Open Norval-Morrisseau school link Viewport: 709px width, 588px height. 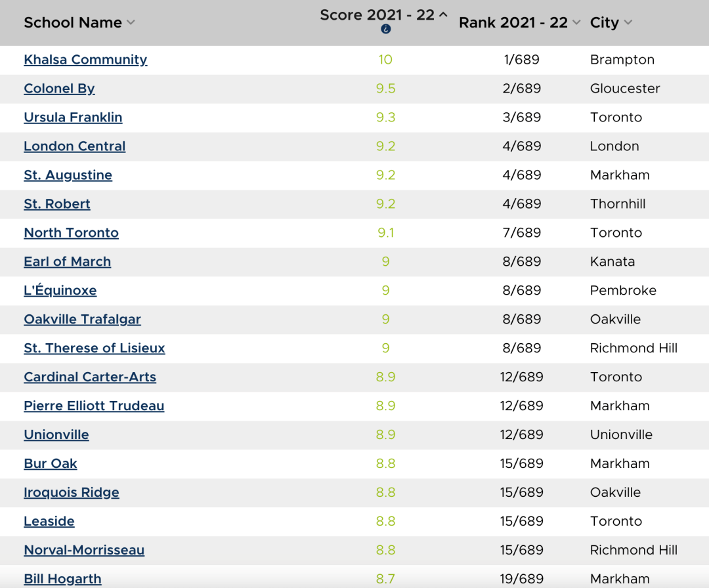pos(84,551)
